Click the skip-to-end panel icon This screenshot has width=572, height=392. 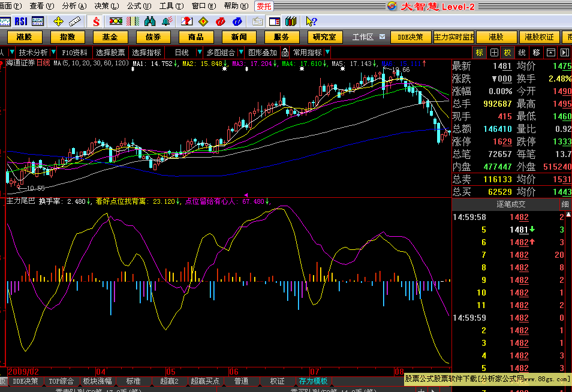pos(565,53)
